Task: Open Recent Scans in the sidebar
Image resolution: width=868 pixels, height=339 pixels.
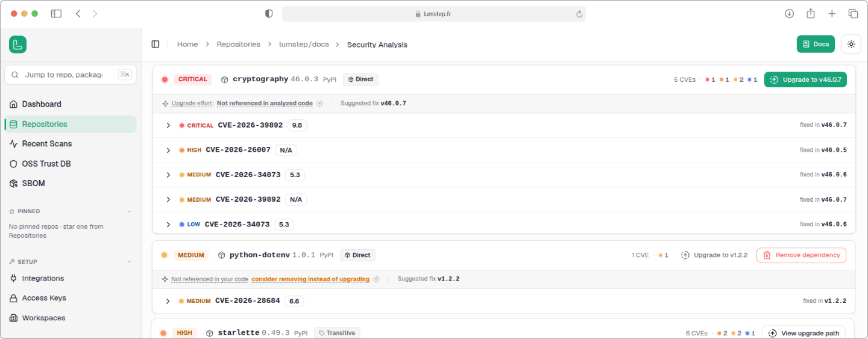Action: 71,144
